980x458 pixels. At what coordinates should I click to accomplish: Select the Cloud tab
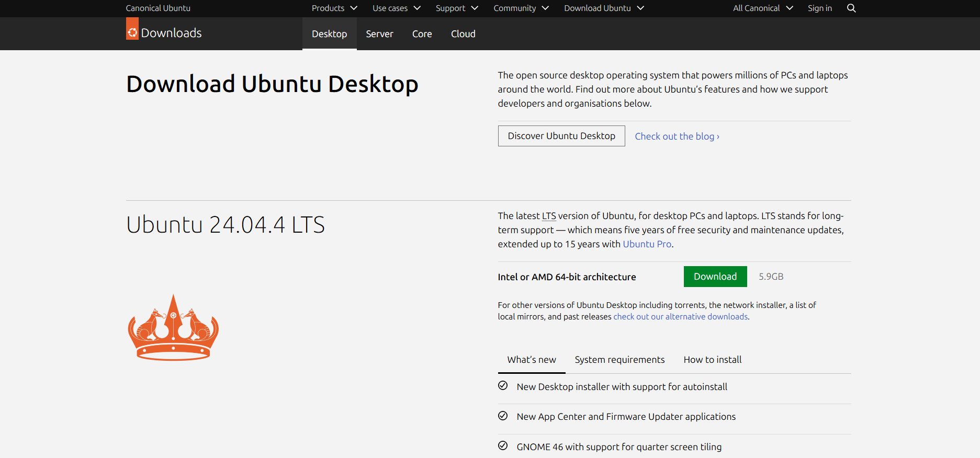point(463,34)
